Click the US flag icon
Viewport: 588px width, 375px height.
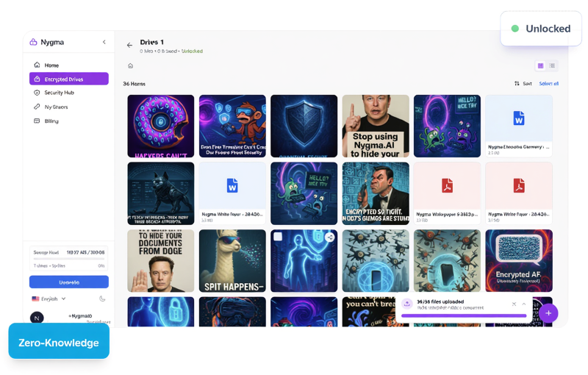(35, 299)
